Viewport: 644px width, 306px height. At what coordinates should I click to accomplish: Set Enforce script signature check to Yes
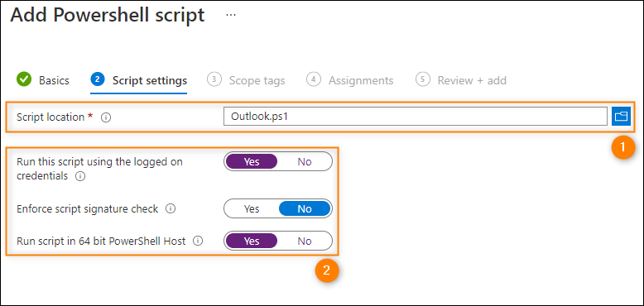pyautogui.click(x=252, y=208)
